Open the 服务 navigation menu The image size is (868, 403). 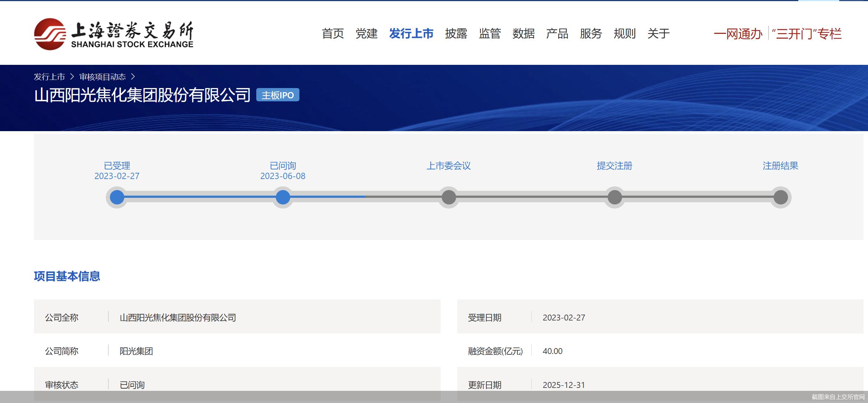591,34
